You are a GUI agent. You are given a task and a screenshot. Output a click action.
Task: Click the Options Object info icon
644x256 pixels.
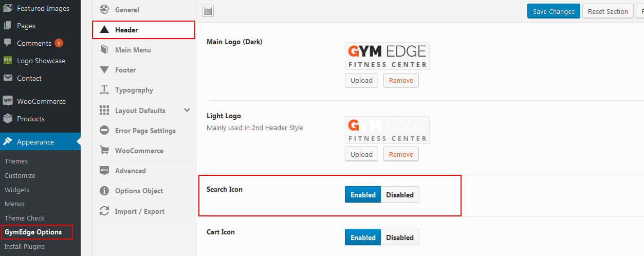click(x=104, y=191)
